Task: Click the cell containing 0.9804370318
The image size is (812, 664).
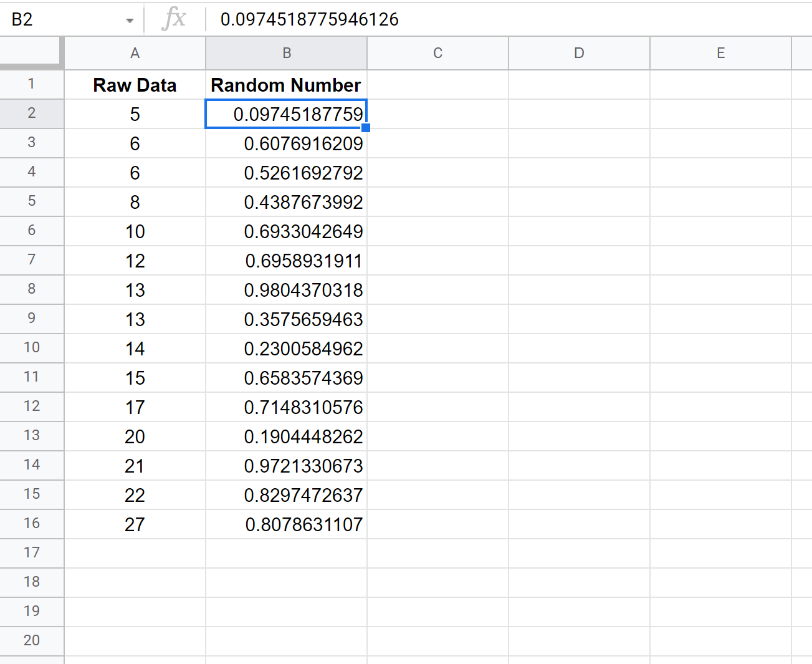Action: (286, 291)
